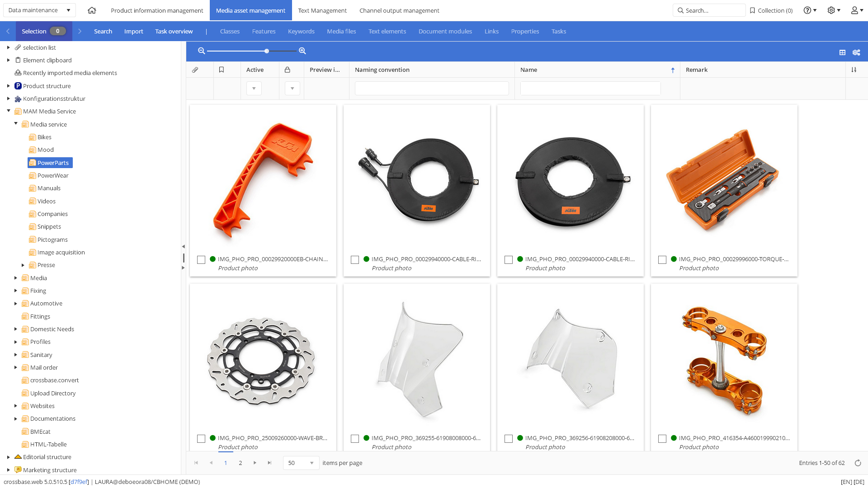Expand the Presse folder

tap(23, 265)
